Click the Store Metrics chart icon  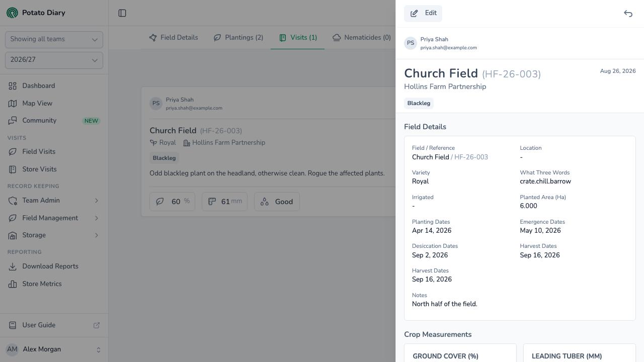[x=13, y=284]
